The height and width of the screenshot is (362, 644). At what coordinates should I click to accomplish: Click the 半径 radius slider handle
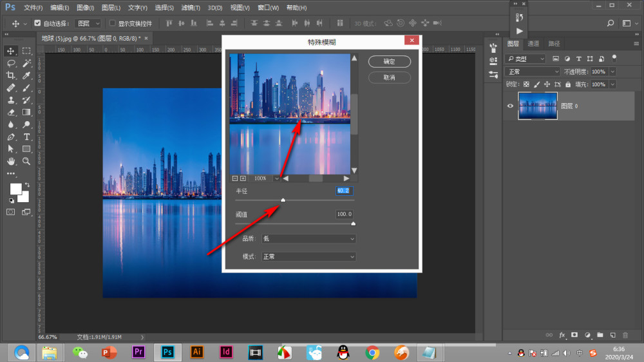pyautogui.click(x=283, y=200)
